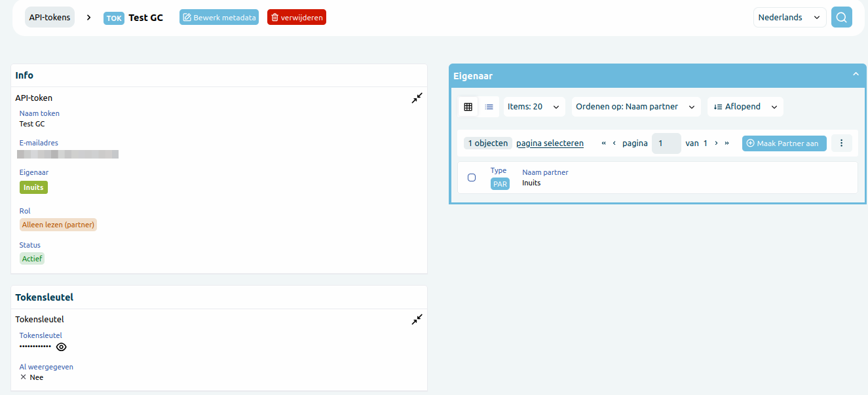Open the three-dot more options menu
This screenshot has height=395, width=868.
tap(842, 143)
